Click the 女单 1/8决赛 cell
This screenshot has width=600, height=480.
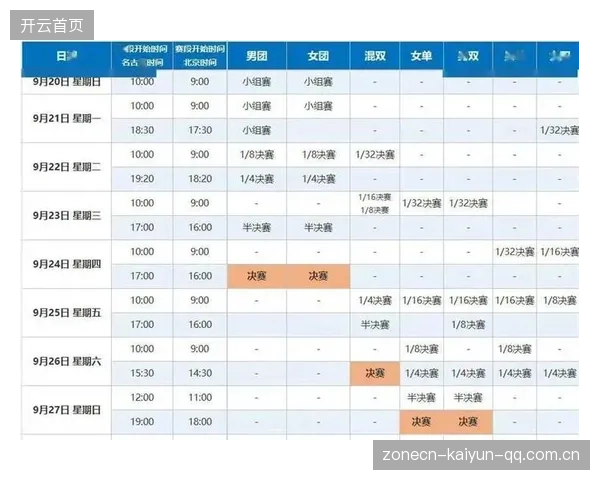(421, 349)
